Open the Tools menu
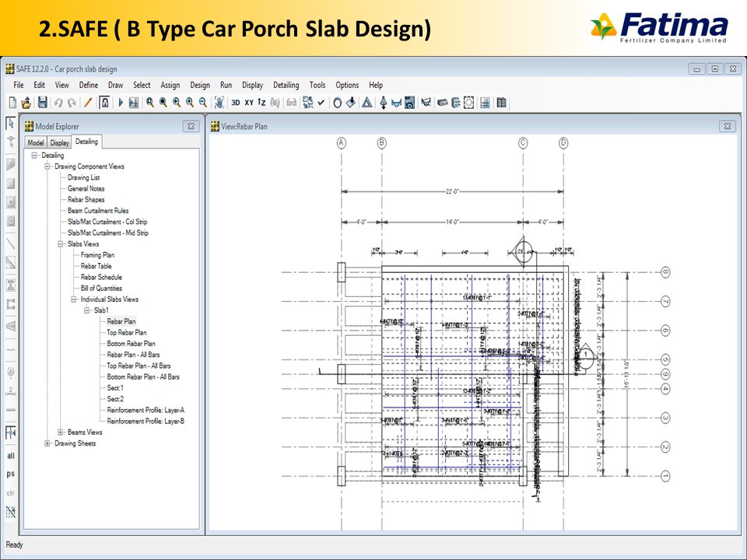The image size is (747, 560). coord(317,86)
